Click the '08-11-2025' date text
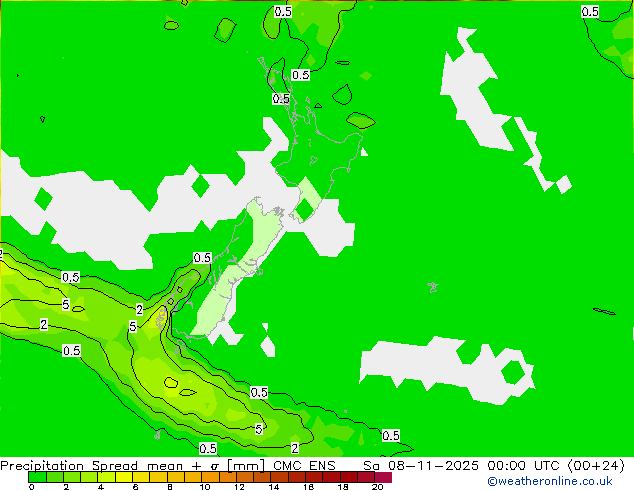Image resolution: width=634 pixels, height=490 pixels. 433,465
